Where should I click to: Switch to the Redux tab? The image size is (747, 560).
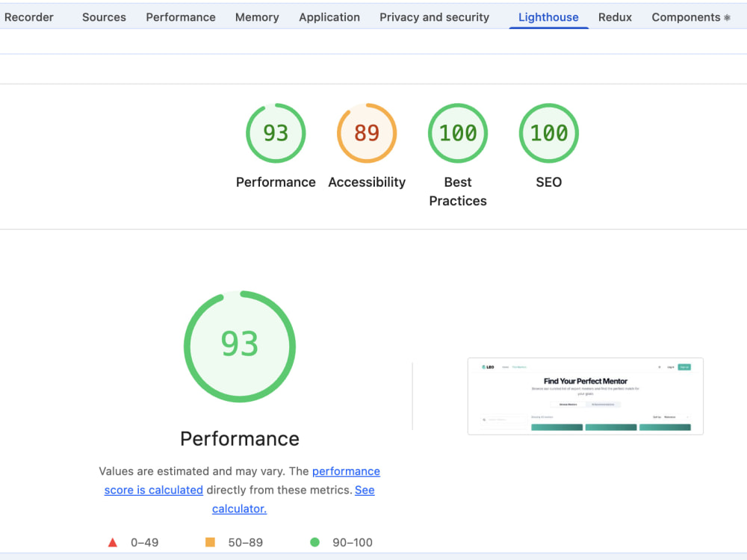point(615,17)
